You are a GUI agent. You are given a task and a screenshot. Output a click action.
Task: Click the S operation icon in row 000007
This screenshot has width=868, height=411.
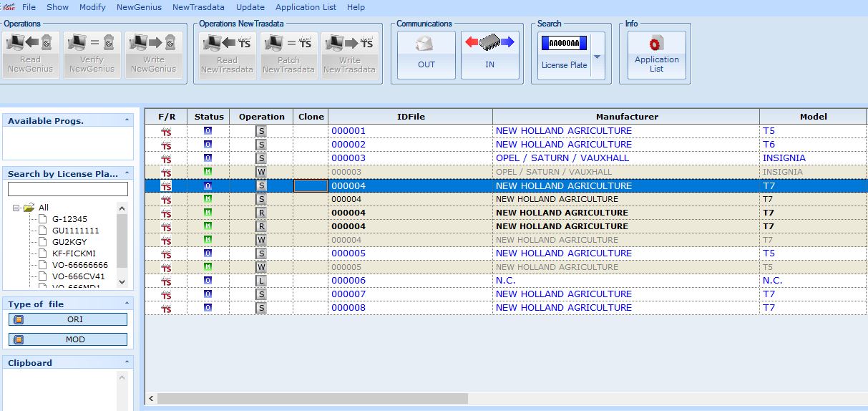point(261,294)
